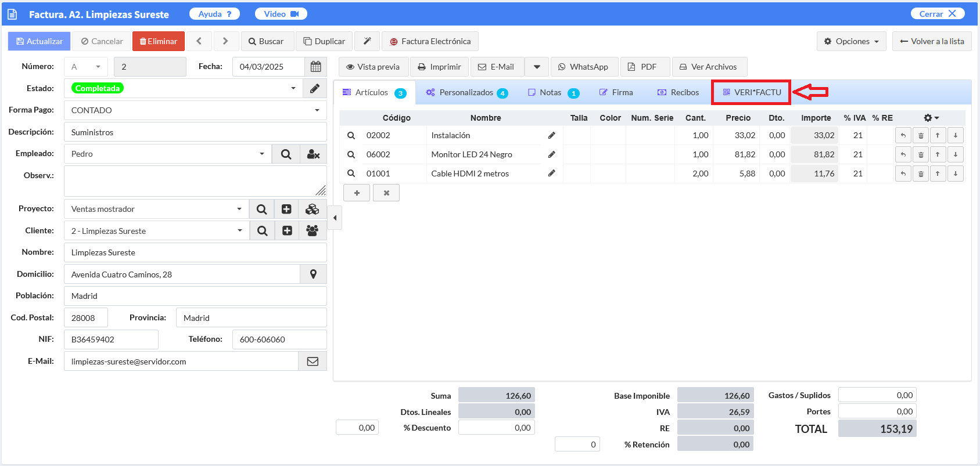Expand the E-Mail split button arrow
The height and width of the screenshot is (466, 980).
pyautogui.click(x=537, y=67)
